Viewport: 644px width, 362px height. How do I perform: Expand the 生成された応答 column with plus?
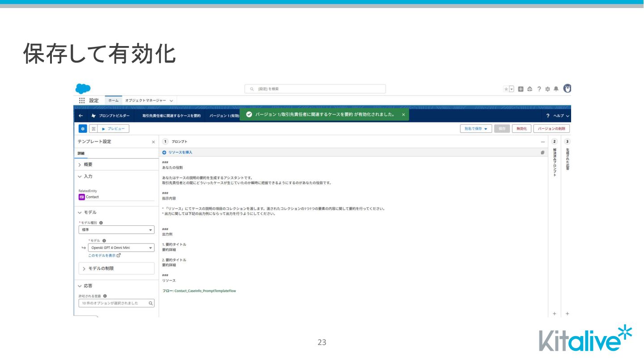pyautogui.click(x=568, y=314)
